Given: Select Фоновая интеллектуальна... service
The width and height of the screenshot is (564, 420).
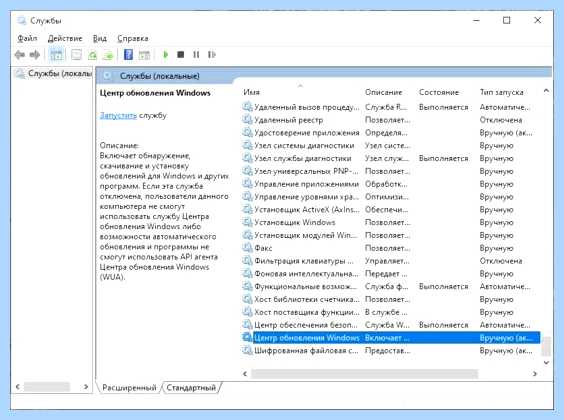Looking at the screenshot, I should [306, 274].
